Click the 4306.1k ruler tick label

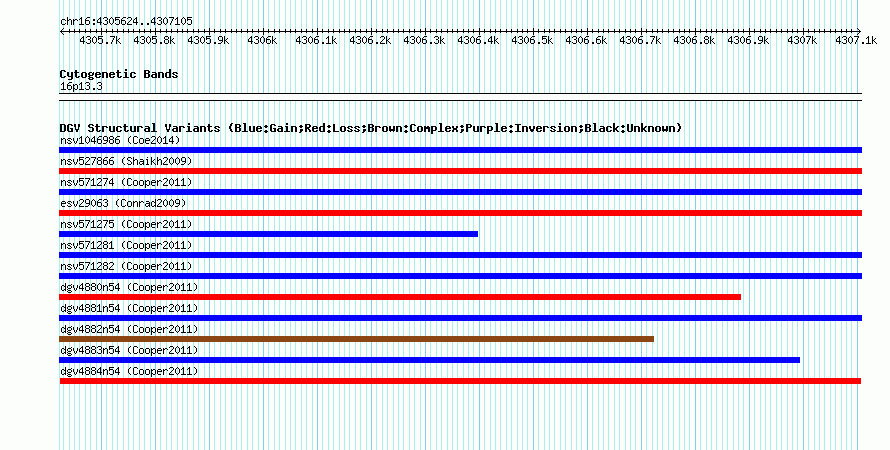click(316, 40)
